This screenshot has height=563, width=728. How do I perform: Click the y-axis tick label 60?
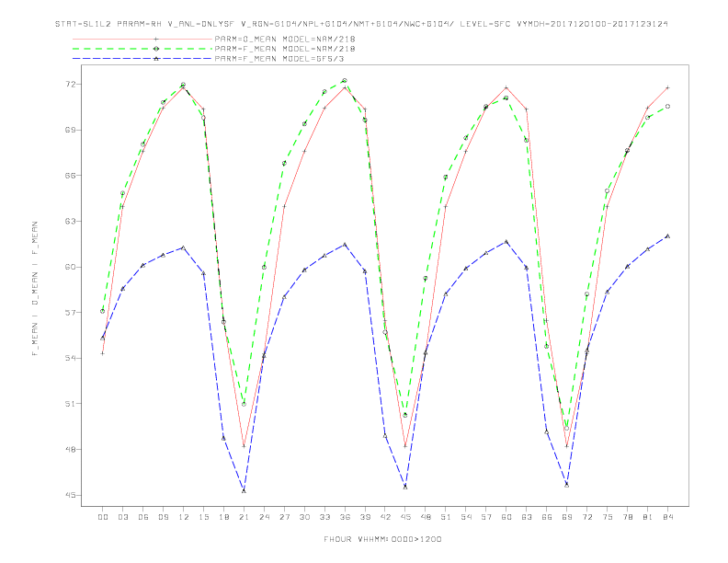pyautogui.click(x=71, y=267)
